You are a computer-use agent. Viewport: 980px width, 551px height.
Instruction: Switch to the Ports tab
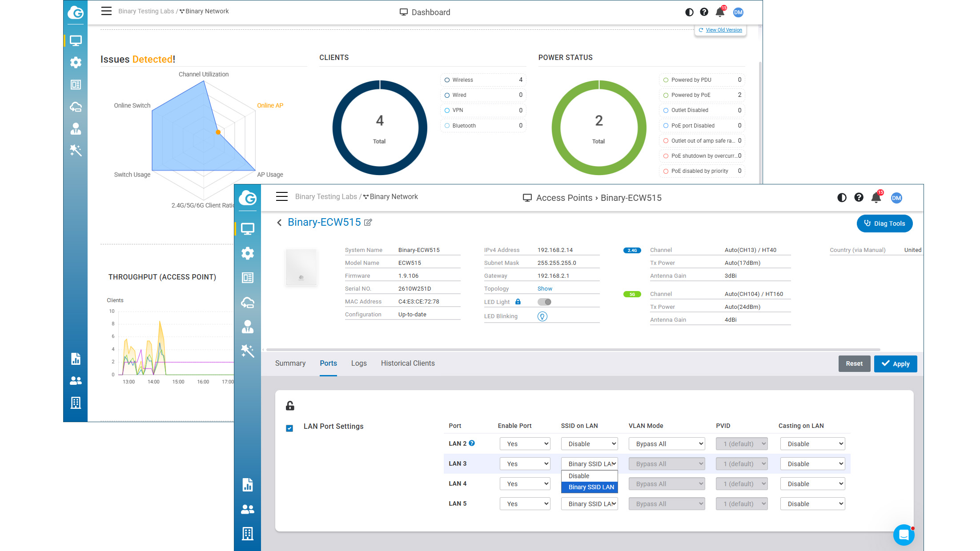tap(328, 363)
